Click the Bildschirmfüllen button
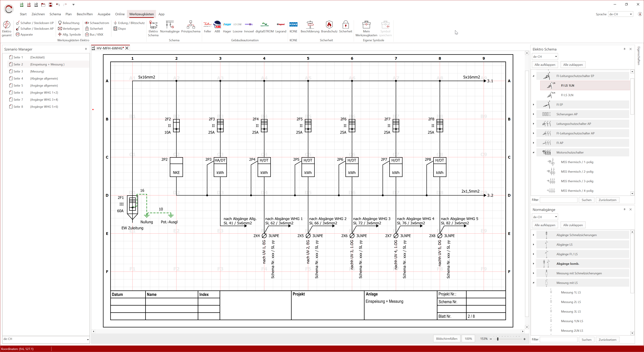This screenshot has width=644, height=352. click(x=447, y=339)
